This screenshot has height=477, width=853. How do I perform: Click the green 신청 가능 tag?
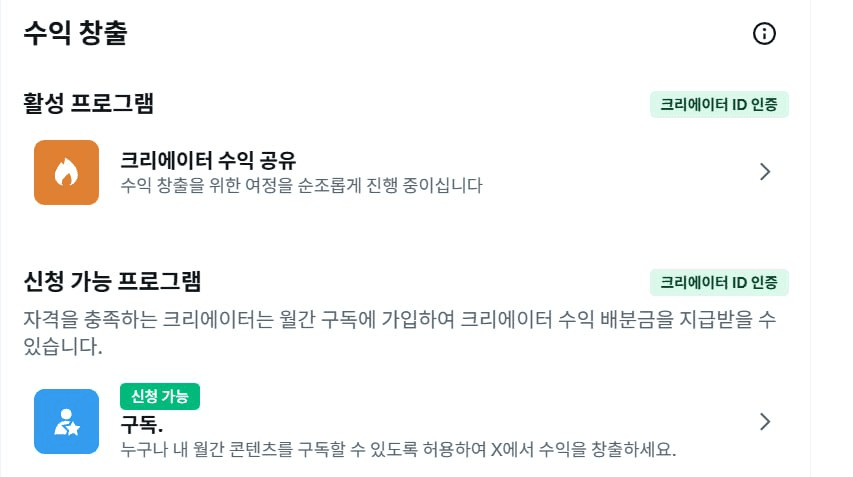pyautogui.click(x=160, y=397)
